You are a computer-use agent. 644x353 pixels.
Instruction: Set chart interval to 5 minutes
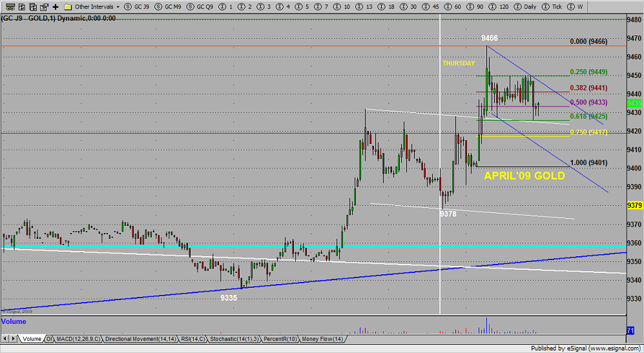coord(303,7)
